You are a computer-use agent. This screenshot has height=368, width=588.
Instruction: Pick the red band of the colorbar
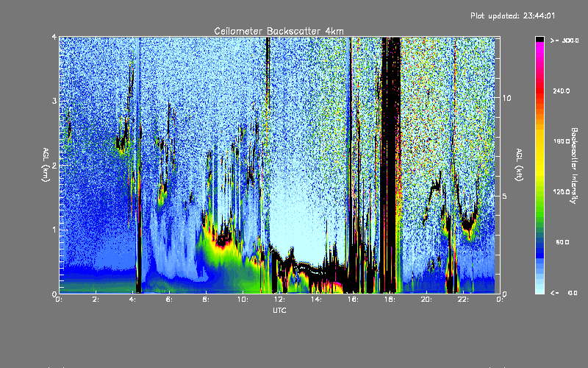539,90
